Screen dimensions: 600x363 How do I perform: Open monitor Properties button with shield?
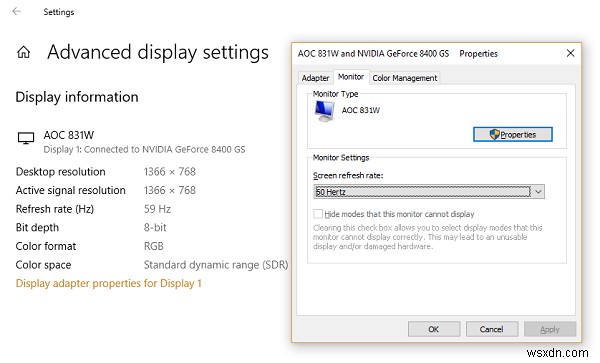pos(513,134)
